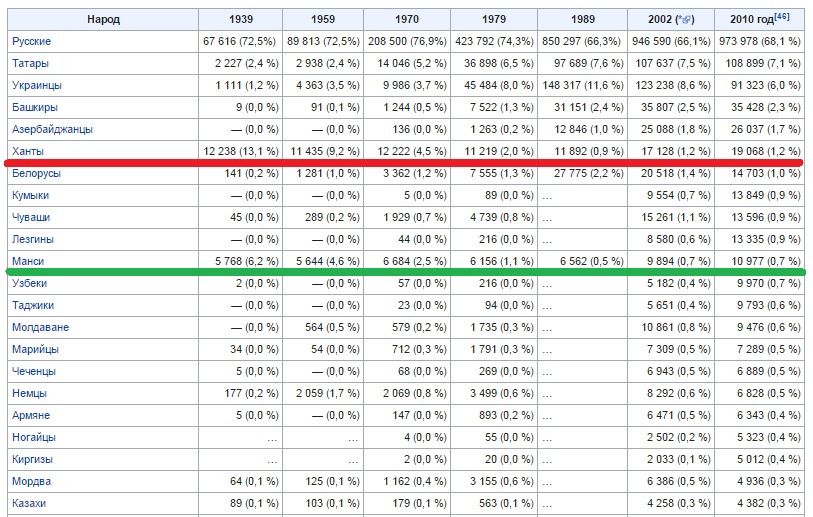Open the Узбеки link
The image size is (813, 517).
[x=30, y=283]
